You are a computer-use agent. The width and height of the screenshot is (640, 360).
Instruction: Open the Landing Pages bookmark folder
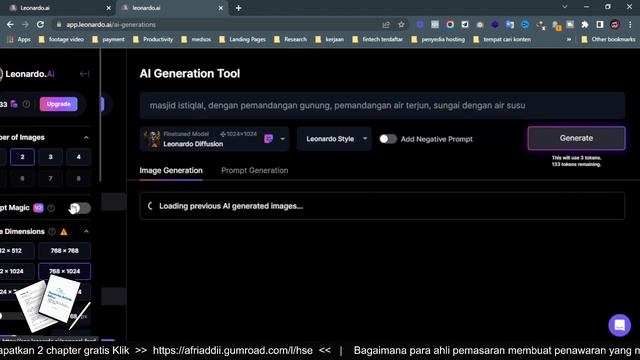[242, 39]
